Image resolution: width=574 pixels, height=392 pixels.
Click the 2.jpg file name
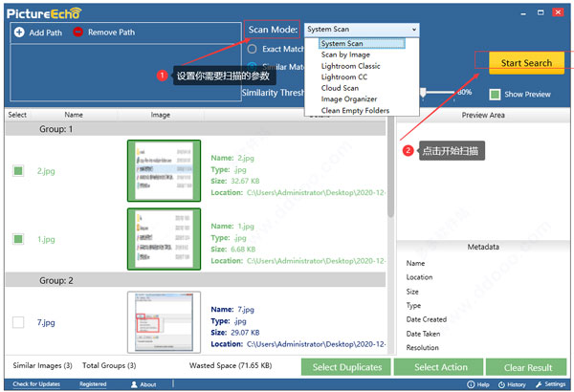(46, 171)
